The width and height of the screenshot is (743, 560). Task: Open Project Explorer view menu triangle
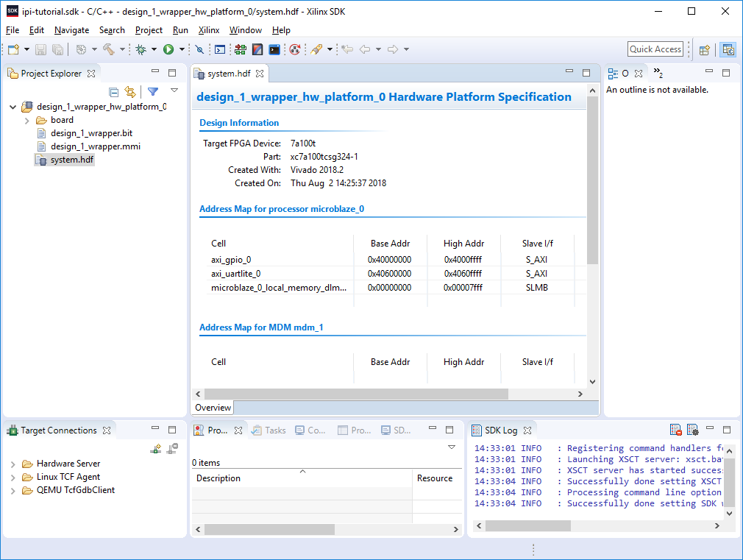(x=174, y=90)
